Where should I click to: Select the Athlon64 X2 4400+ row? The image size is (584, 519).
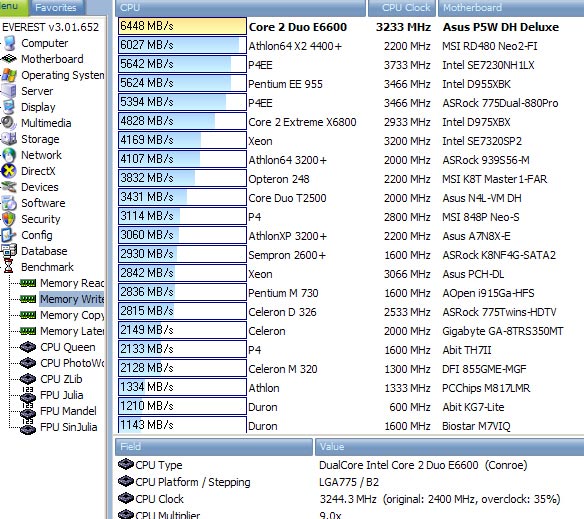tap(350, 45)
